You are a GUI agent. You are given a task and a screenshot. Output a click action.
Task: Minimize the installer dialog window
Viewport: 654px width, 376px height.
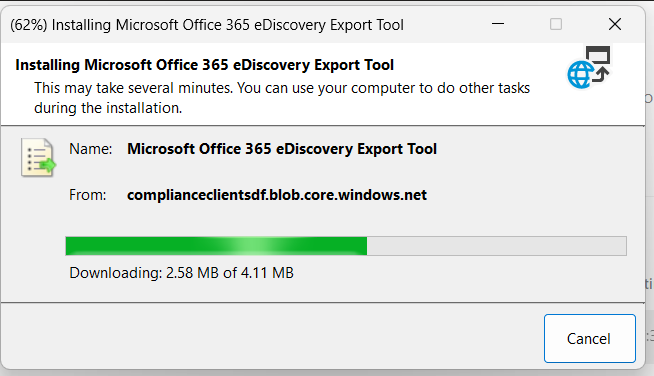[x=498, y=24]
